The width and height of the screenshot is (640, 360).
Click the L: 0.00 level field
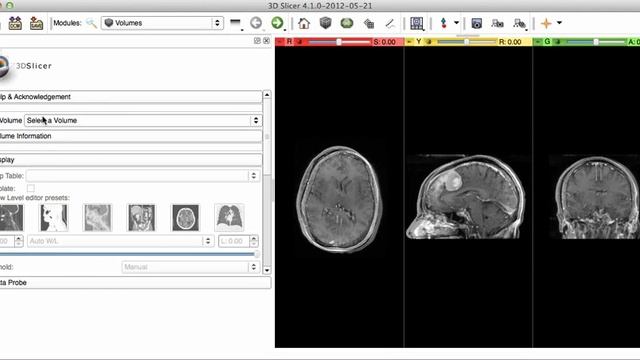point(233,241)
